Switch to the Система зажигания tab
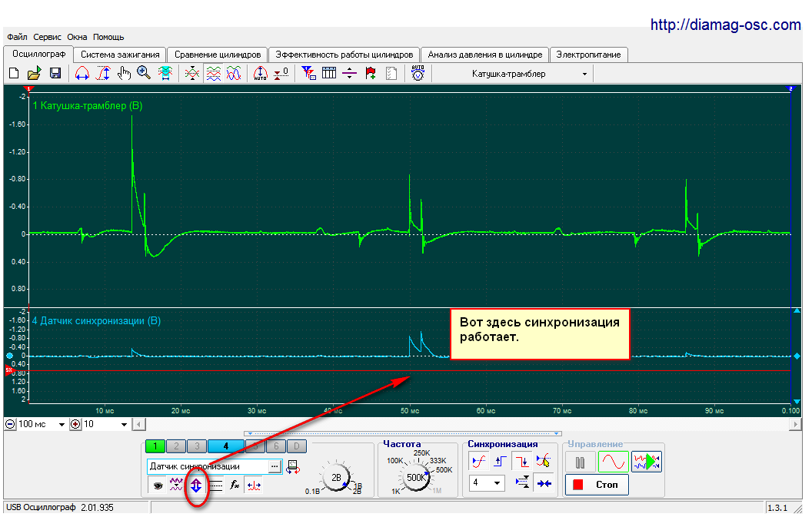This screenshot has height=517, width=812. (x=120, y=55)
